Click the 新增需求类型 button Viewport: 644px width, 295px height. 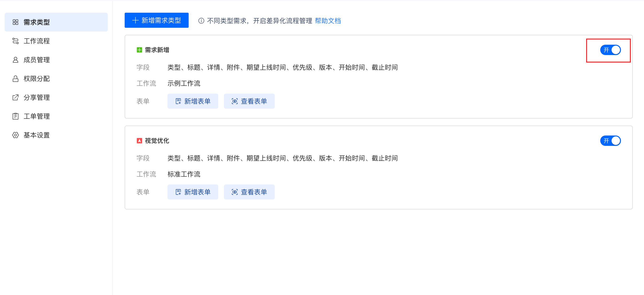click(x=156, y=20)
